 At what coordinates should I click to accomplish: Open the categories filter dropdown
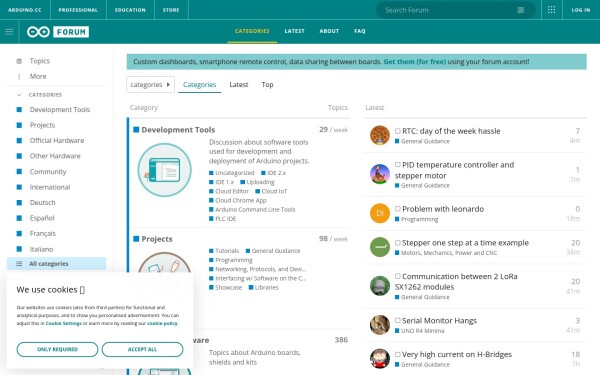click(x=150, y=85)
